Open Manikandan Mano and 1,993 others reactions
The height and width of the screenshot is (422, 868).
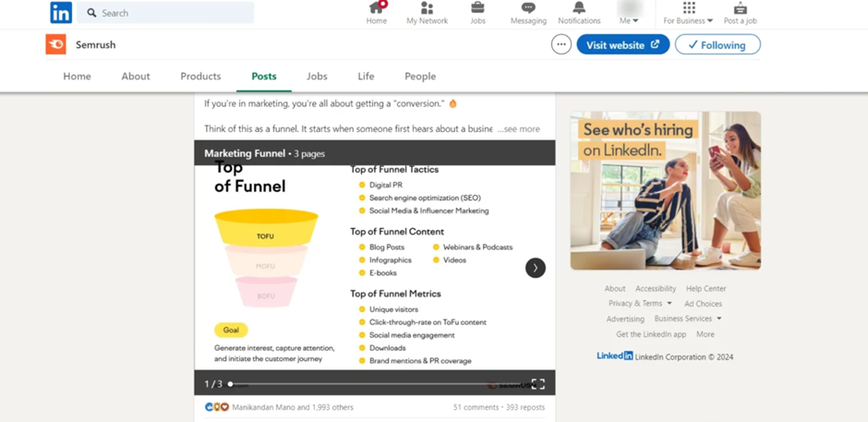click(x=293, y=407)
